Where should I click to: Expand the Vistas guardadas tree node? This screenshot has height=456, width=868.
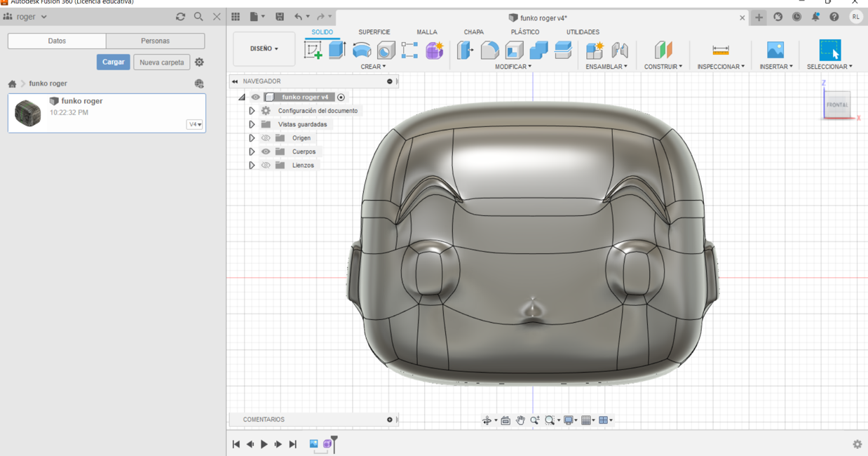(x=252, y=124)
